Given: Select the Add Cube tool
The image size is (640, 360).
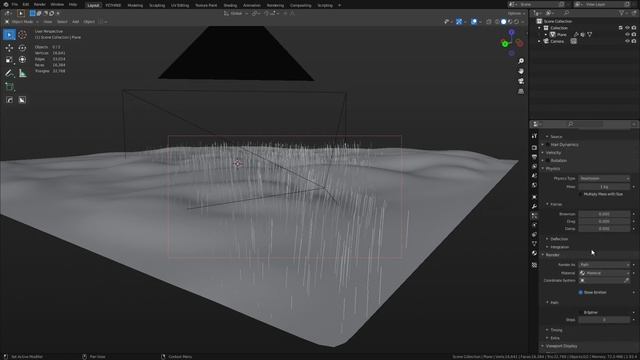Looking at the screenshot, I should click(x=9, y=87).
